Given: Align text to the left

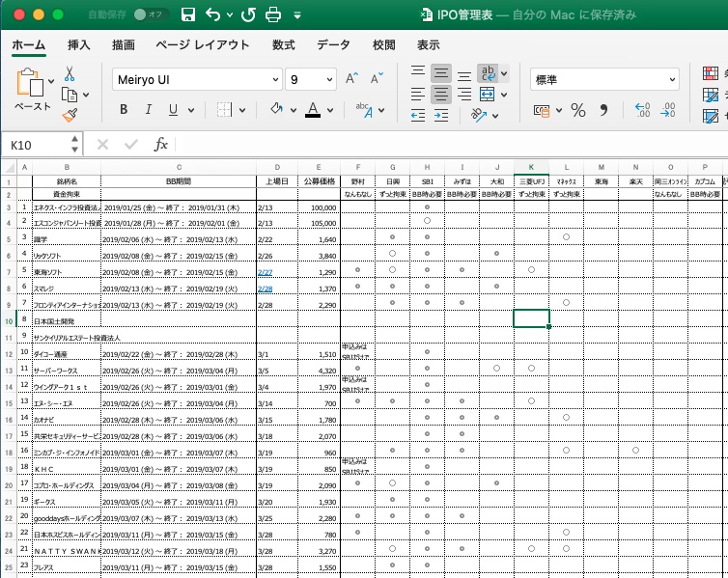Looking at the screenshot, I should tap(418, 95).
